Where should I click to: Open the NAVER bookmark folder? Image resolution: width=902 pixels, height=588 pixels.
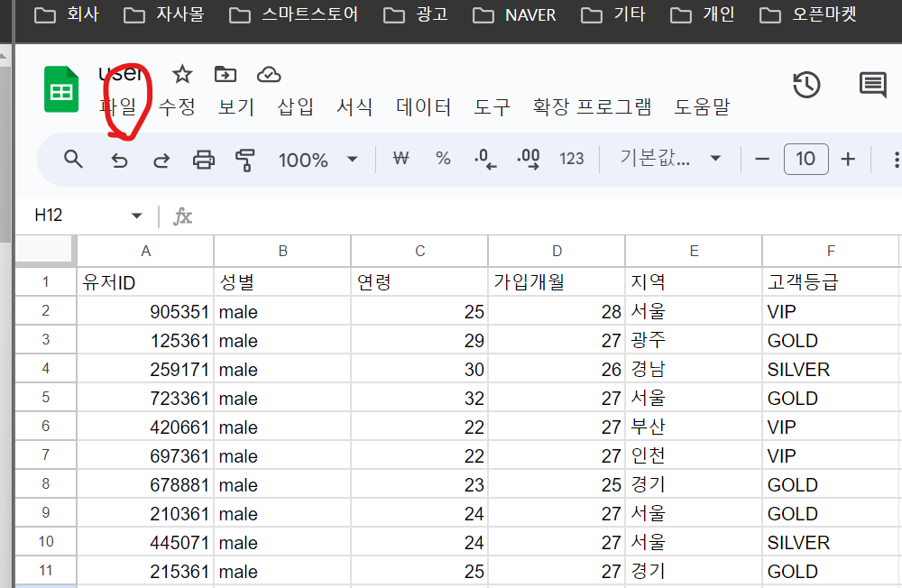click(514, 14)
